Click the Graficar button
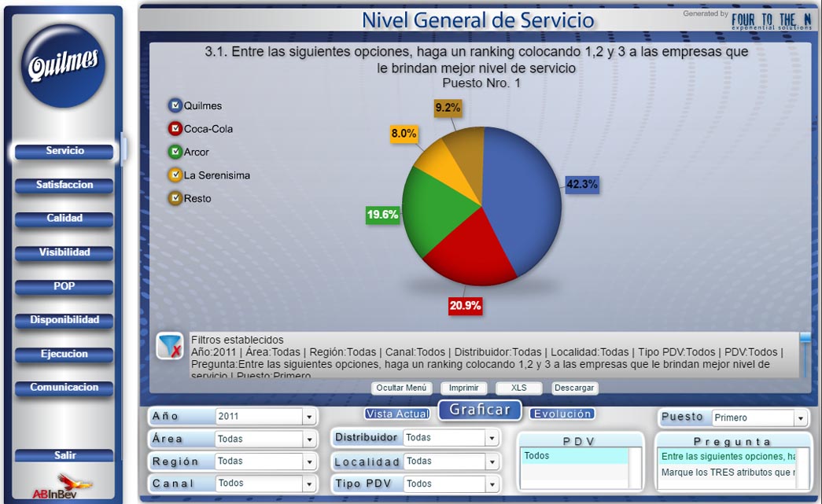 480,410
